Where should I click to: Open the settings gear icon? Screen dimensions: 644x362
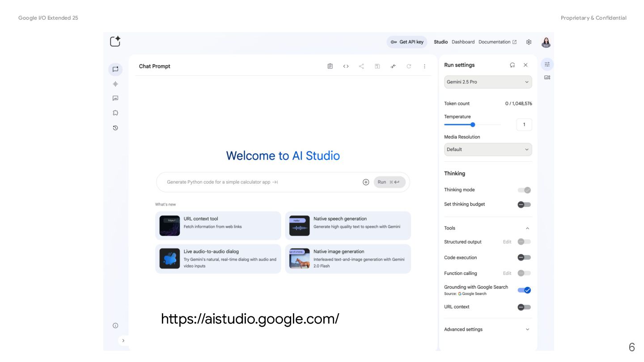tap(529, 42)
